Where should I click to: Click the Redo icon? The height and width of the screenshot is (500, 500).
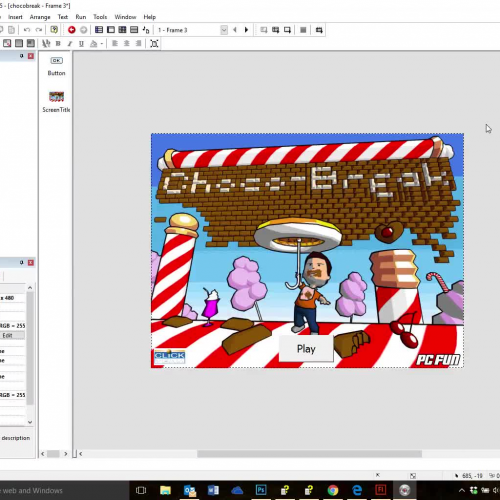(x=39, y=30)
